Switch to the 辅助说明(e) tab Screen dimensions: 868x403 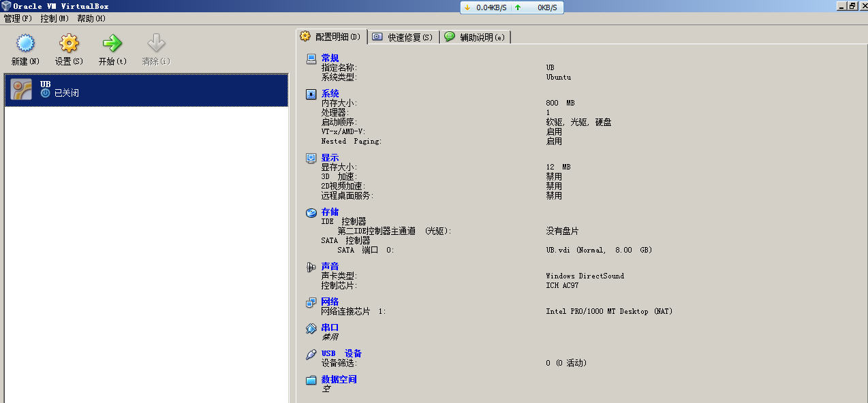pyautogui.click(x=475, y=37)
